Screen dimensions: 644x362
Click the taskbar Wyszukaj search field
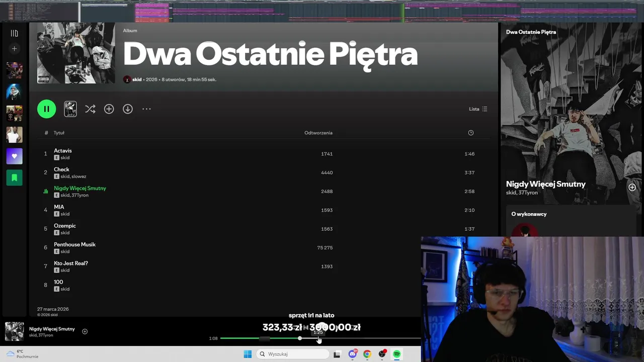(x=293, y=354)
